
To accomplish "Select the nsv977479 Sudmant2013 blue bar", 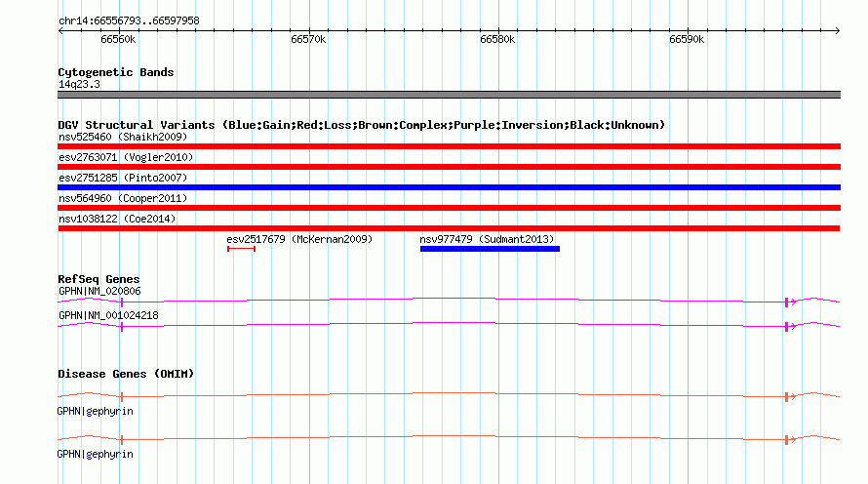I will [x=490, y=249].
